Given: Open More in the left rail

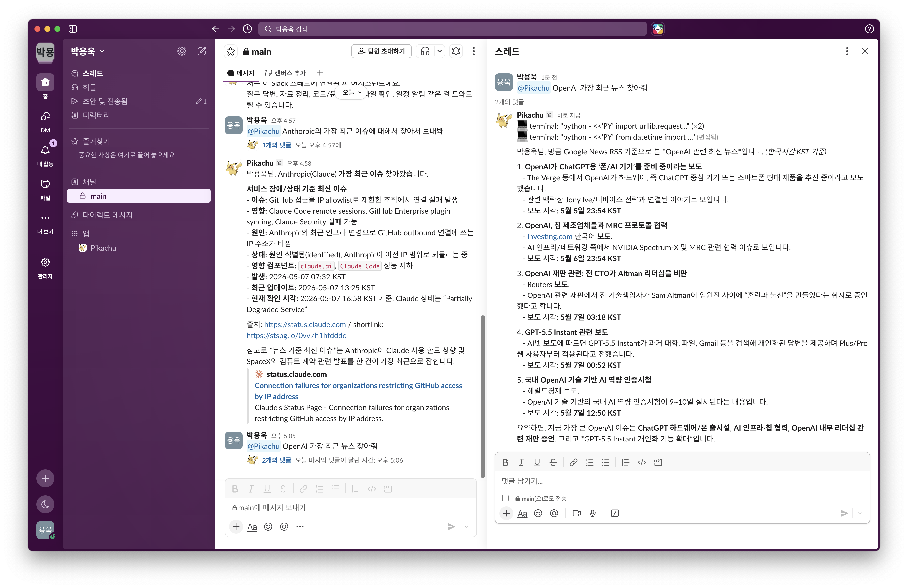Looking at the screenshot, I should (x=45, y=223).
